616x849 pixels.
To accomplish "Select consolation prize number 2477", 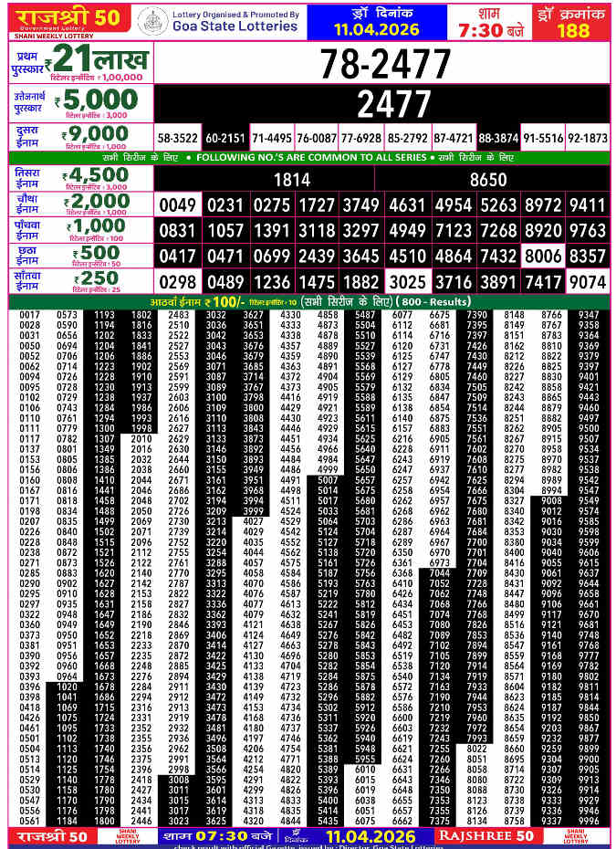I will [384, 104].
